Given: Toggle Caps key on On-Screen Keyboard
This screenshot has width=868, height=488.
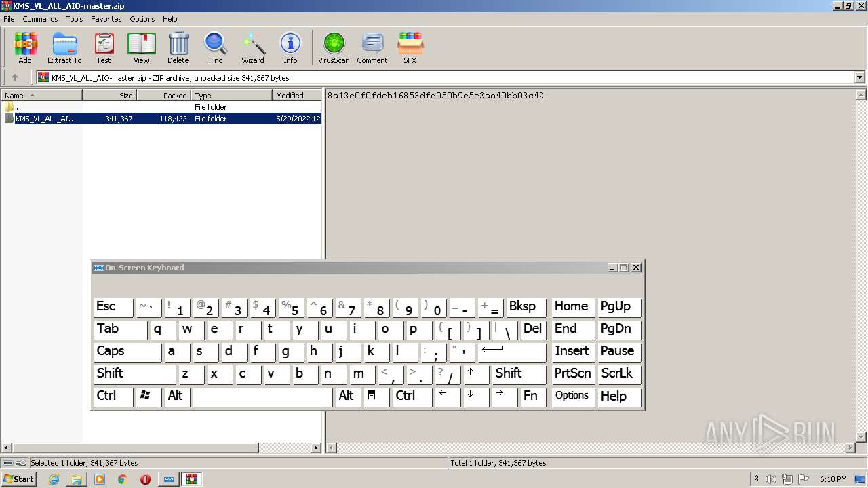Looking at the screenshot, I should pos(127,352).
